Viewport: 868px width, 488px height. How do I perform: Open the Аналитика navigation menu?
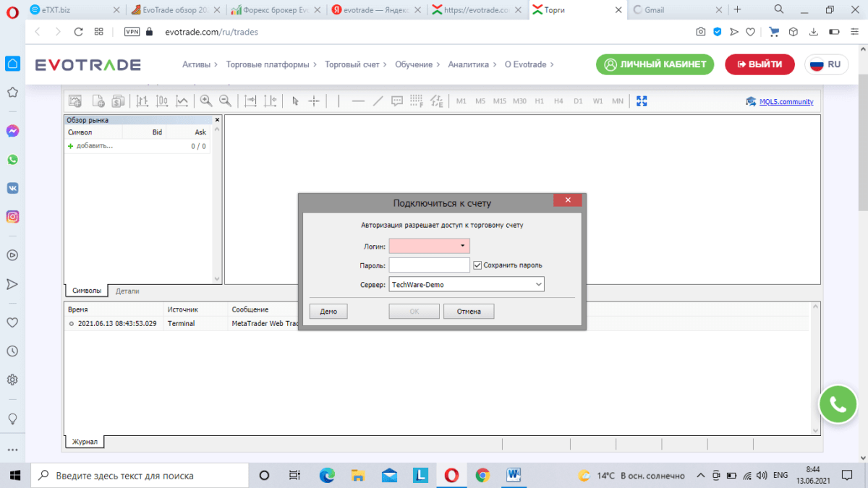472,64
